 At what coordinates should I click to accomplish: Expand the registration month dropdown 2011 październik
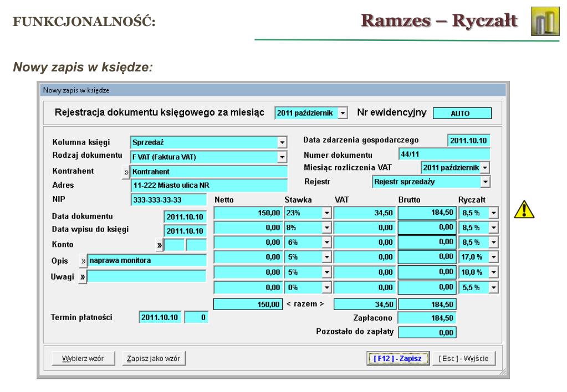pos(343,113)
